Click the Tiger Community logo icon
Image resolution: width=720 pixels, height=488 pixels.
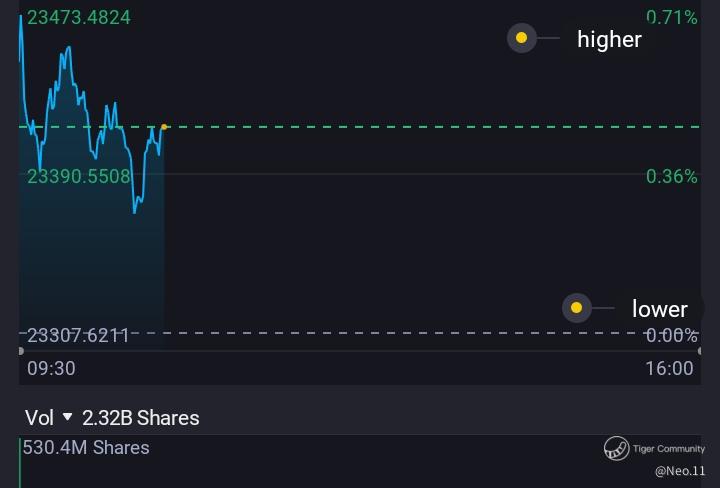tap(616, 449)
